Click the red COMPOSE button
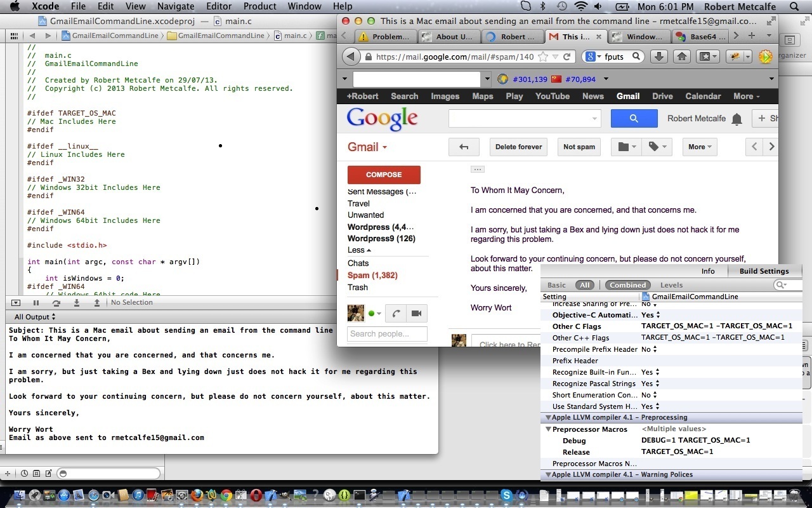The width and height of the screenshot is (812, 508). pos(384,175)
